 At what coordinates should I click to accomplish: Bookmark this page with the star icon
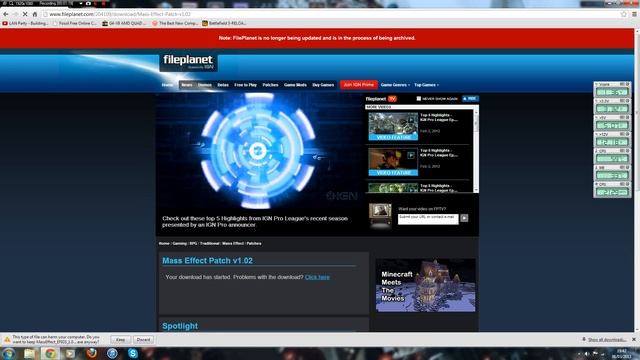[624, 14]
